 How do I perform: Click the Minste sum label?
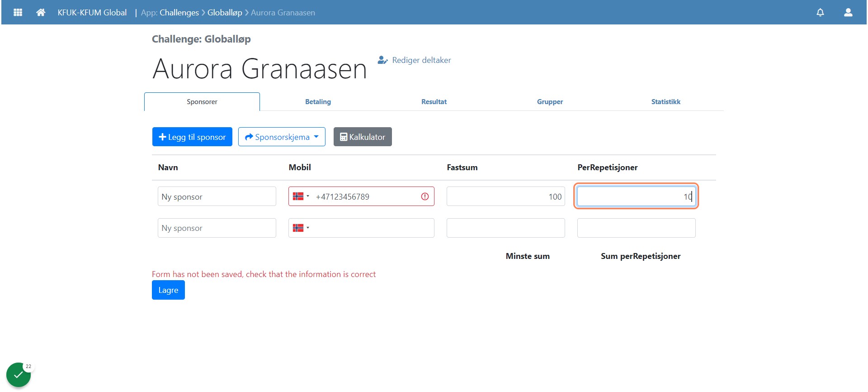tap(528, 256)
